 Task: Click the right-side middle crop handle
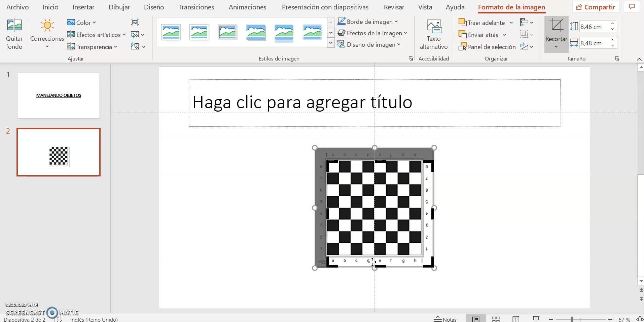(x=433, y=214)
